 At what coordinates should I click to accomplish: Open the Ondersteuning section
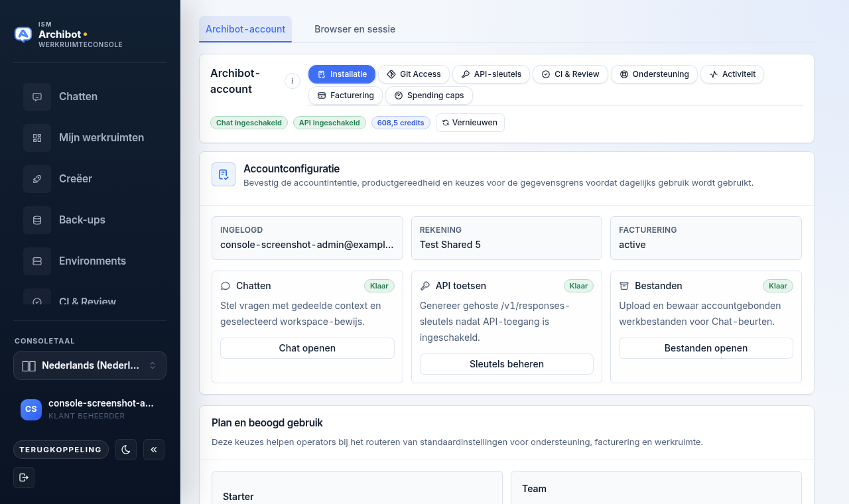point(655,74)
